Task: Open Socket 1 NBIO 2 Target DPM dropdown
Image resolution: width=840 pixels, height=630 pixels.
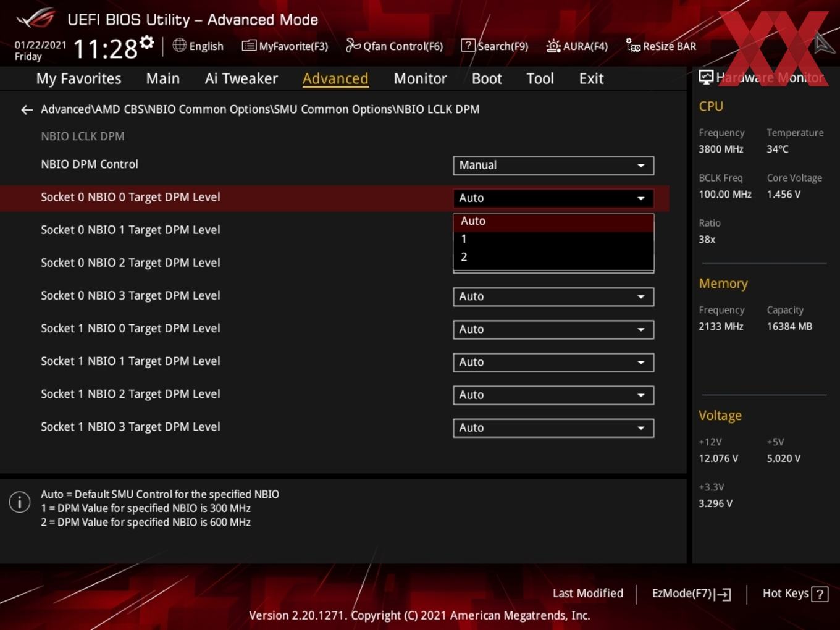Action: (x=553, y=395)
